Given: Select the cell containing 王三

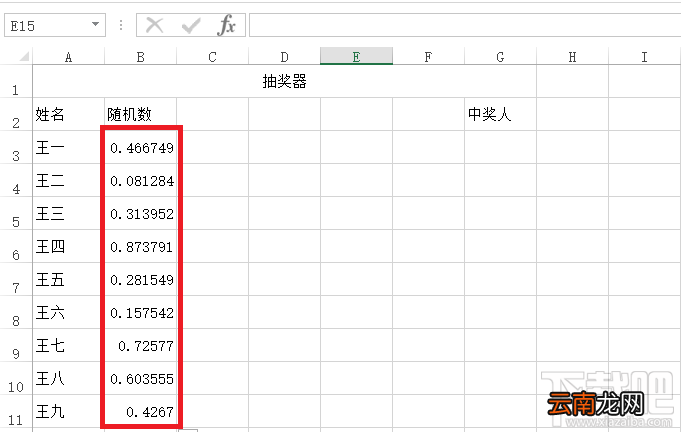Looking at the screenshot, I should pos(69,213).
